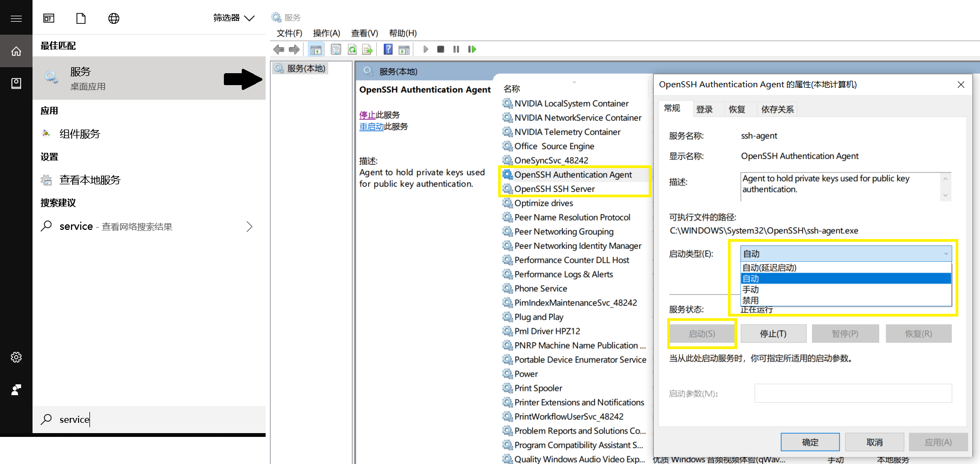The image size is (980, 464).
Task: Open the 帮助(H) menu
Action: [x=403, y=33]
